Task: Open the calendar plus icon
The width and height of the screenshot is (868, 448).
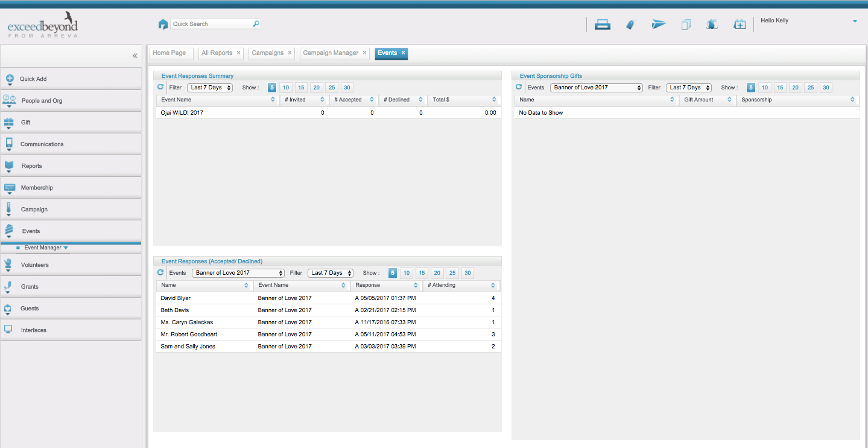Action: pos(740,25)
